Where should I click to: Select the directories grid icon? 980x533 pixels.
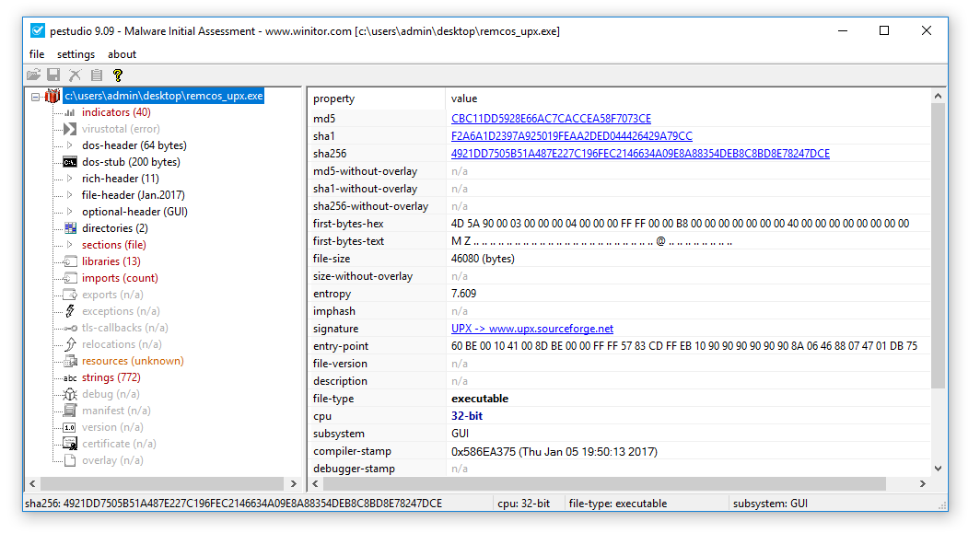[70, 228]
